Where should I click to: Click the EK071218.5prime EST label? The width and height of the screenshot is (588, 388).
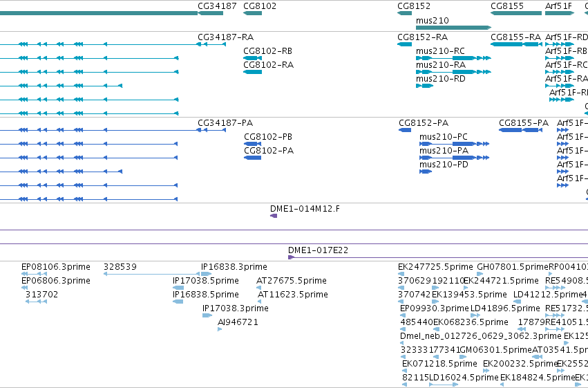[439, 364]
